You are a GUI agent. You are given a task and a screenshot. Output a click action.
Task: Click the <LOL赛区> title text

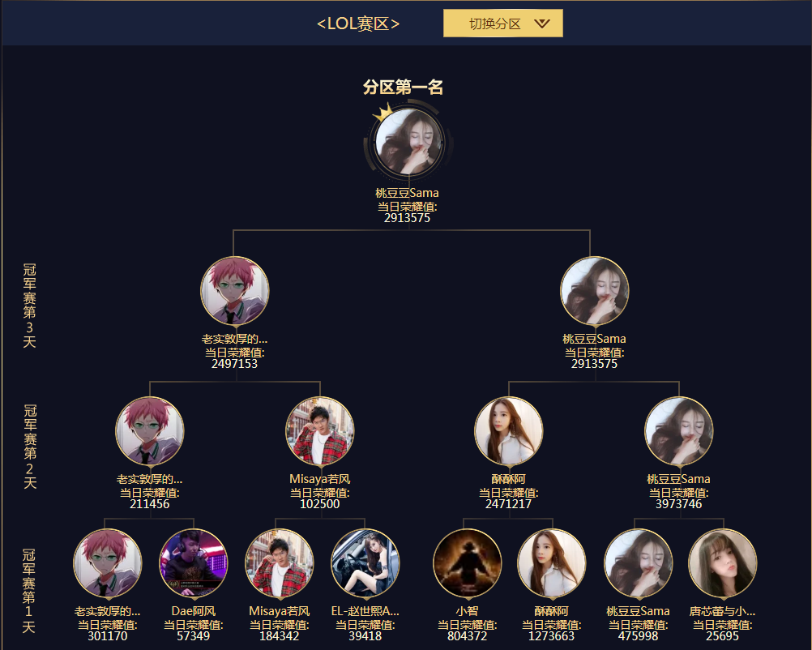coord(358,24)
